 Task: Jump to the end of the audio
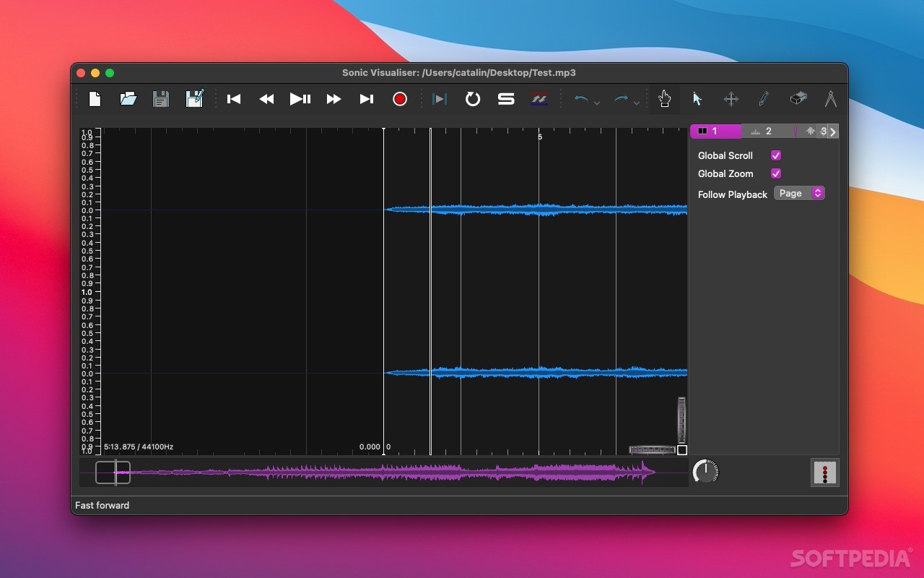(x=367, y=99)
